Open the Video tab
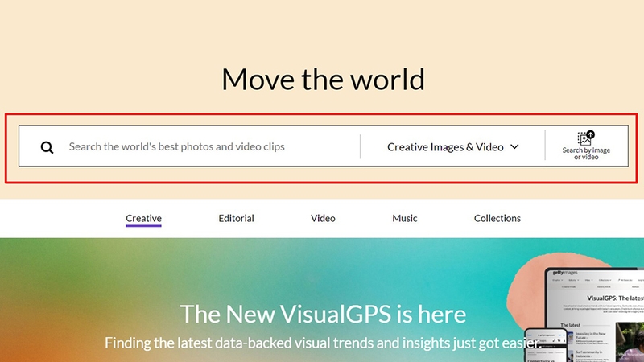Viewport: 644px width, 362px height. point(323,218)
